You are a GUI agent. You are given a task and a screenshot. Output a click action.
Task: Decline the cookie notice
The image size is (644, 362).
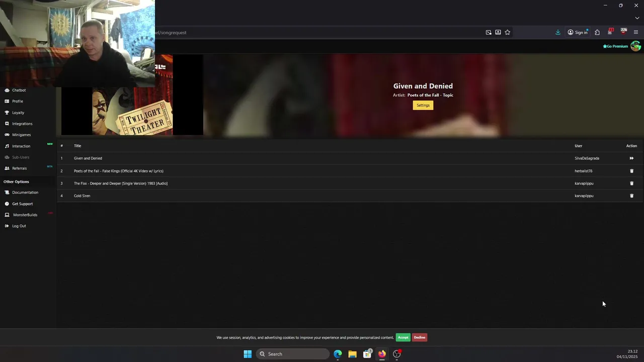coord(420,337)
